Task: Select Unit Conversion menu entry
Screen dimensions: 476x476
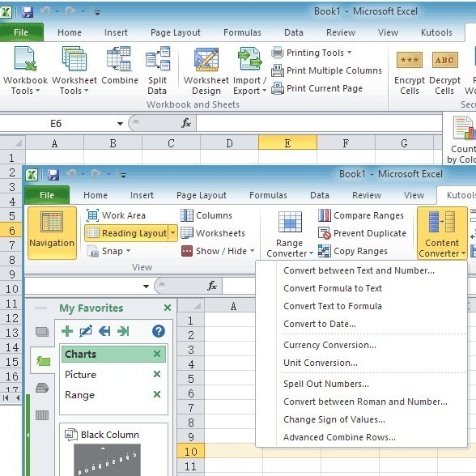Action: click(x=361, y=363)
